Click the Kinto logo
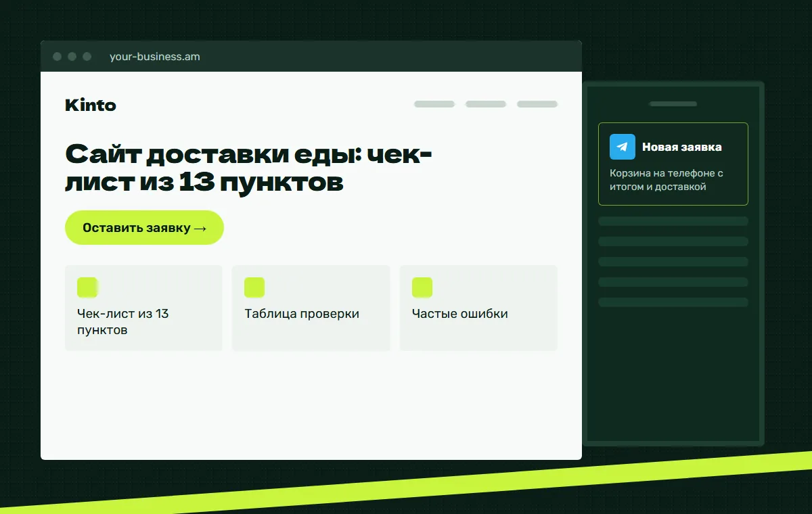The height and width of the screenshot is (514, 812). click(91, 106)
